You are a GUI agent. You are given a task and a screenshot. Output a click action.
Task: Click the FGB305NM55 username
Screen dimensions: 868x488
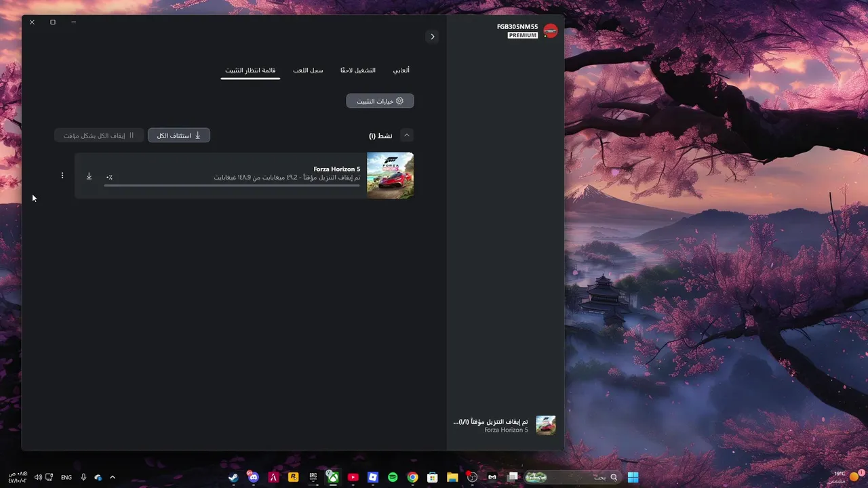pyautogui.click(x=517, y=27)
